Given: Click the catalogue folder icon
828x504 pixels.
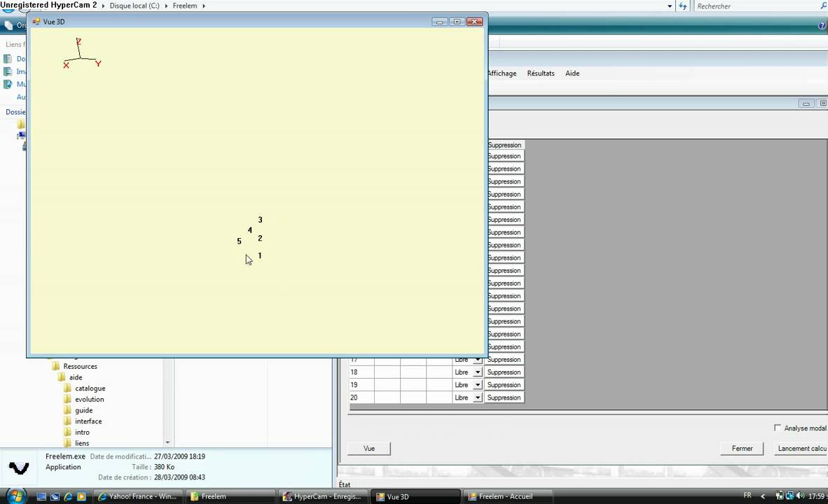Looking at the screenshot, I should (67, 388).
